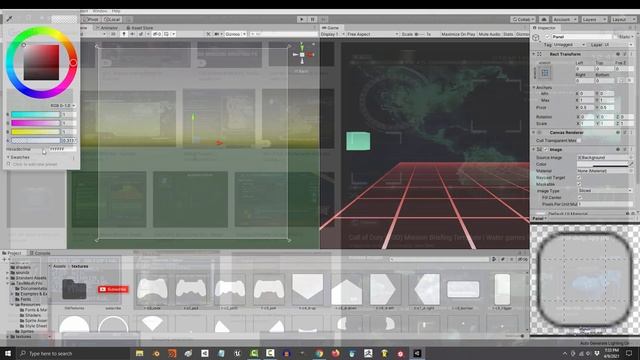The height and width of the screenshot is (360, 640).
Task: Open the Image Type dropdown
Action: (x=605, y=191)
